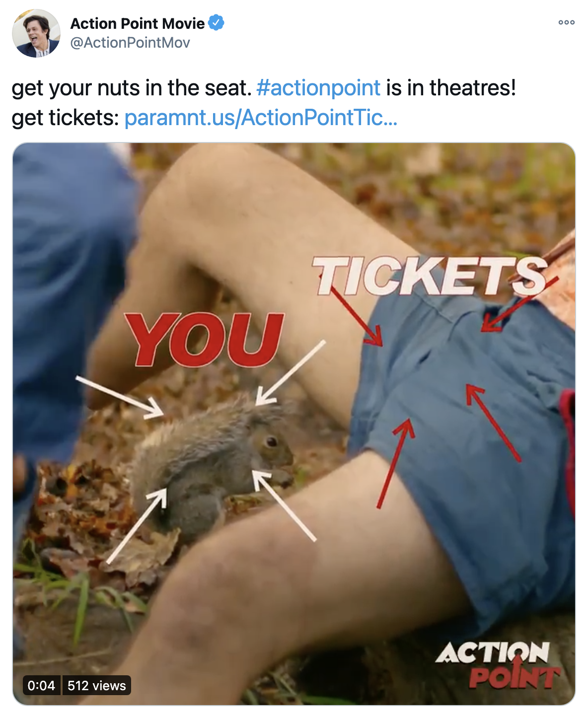Click the 512 views counter
The height and width of the screenshot is (715, 588).
pyautogui.click(x=97, y=686)
